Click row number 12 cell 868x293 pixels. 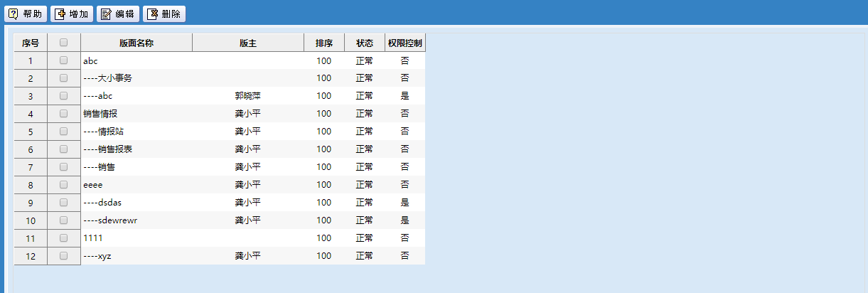(x=31, y=256)
